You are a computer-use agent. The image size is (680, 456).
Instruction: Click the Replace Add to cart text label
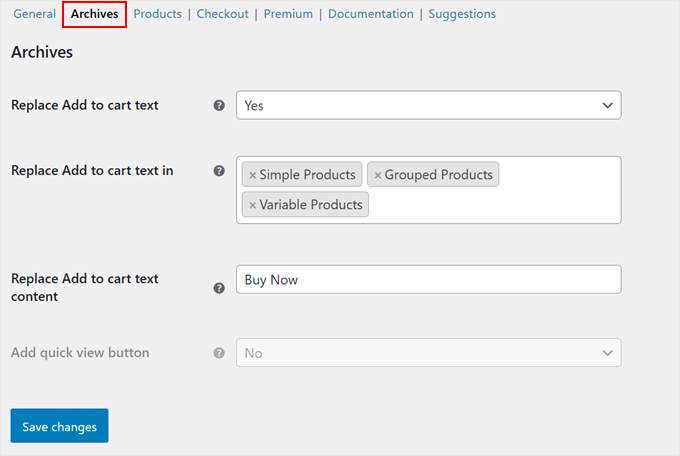point(84,105)
